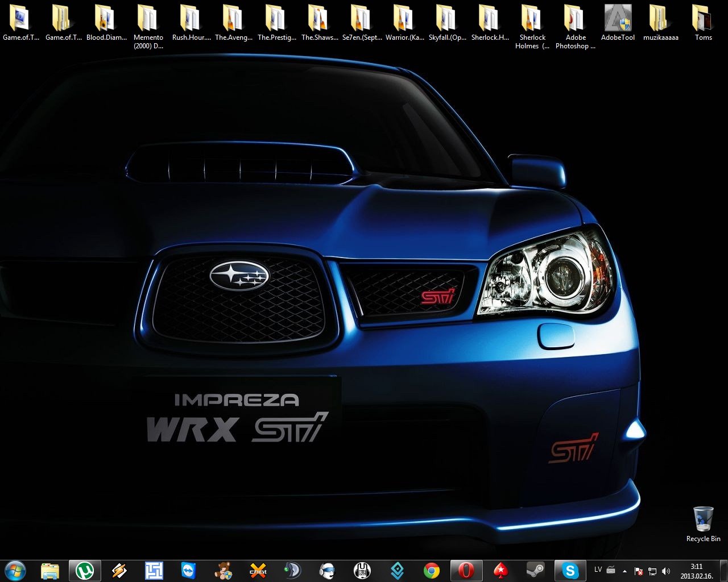
Task: Open the teddy bear taskbar program
Action: tap(223, 571)
